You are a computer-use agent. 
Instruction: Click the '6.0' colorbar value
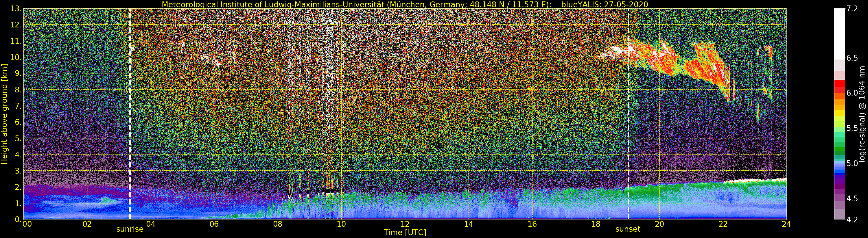tap(852, 93)
